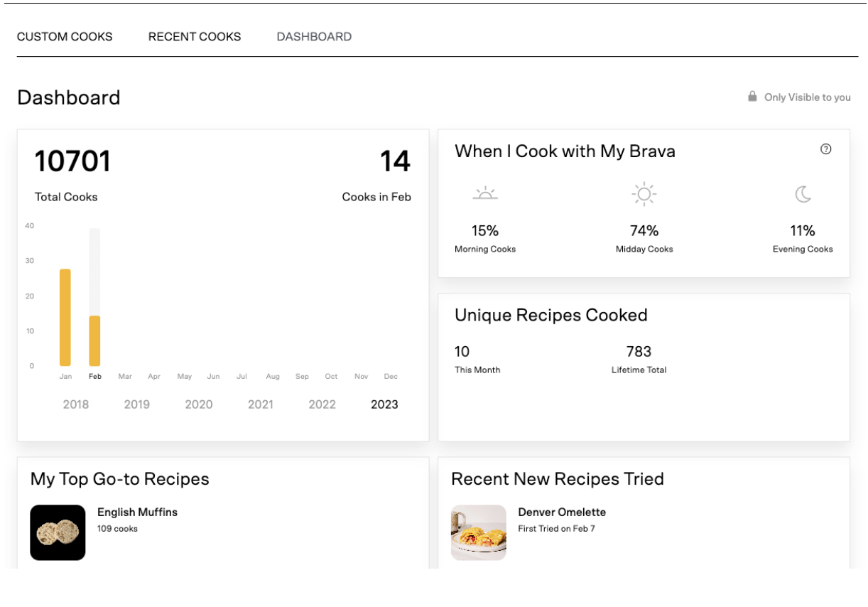This screenshot has width=868, height=607.
Task: Click the Feb month label
Action: (94, 377)
